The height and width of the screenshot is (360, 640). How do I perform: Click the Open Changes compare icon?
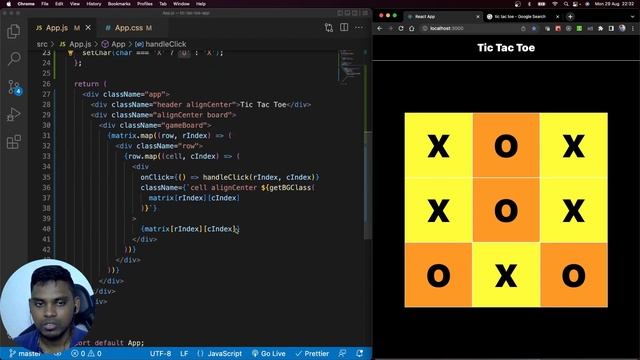[329, 28]
